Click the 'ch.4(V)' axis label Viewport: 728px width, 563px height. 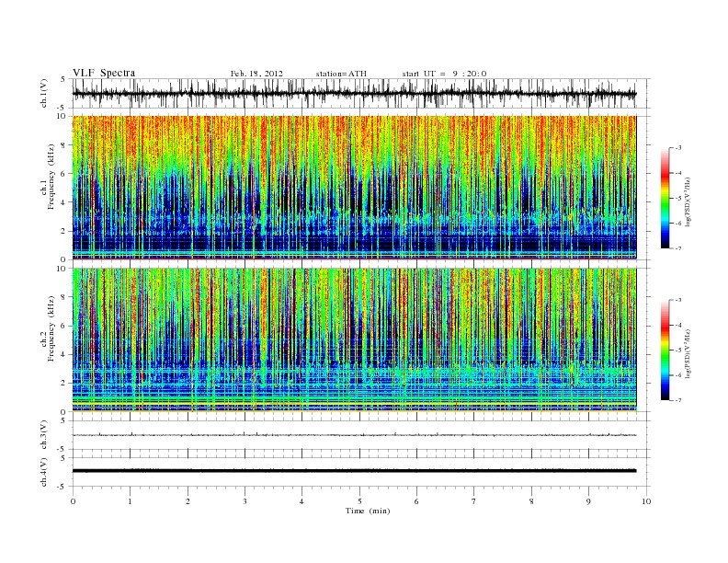44,472
